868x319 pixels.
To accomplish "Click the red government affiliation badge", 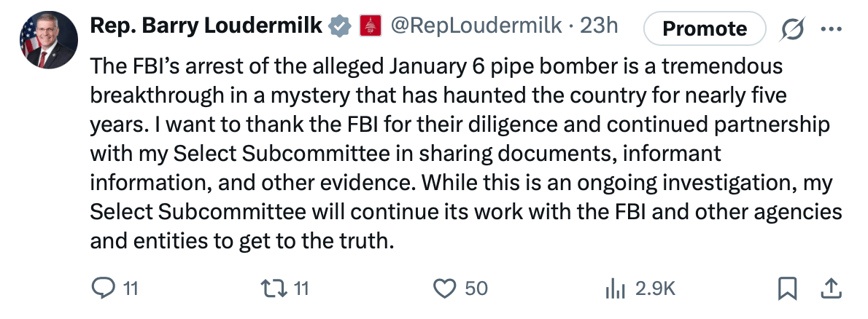I will pos(372,27).
